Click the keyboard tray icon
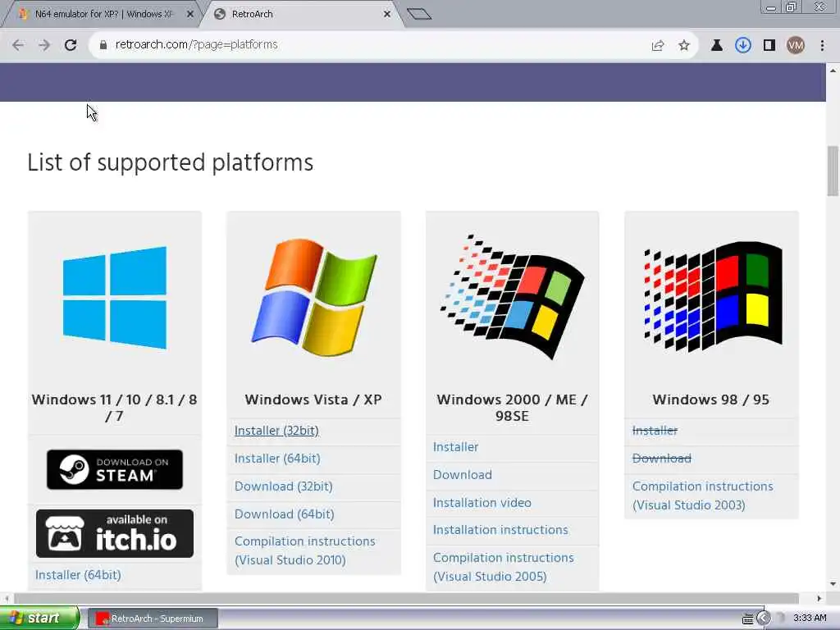Image resolution: width=840 pixels, height=630 pixels. (x=748, y=619)
